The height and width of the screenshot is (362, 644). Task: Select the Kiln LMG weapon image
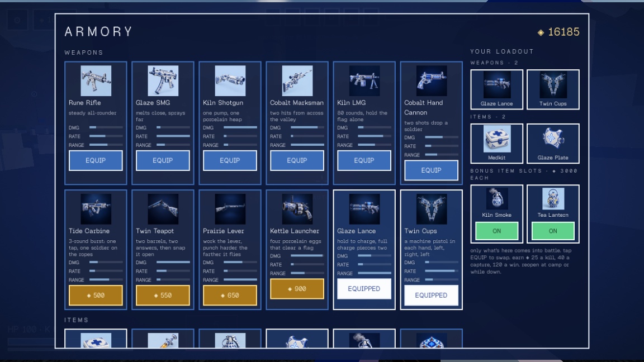[x=364, y=81]
